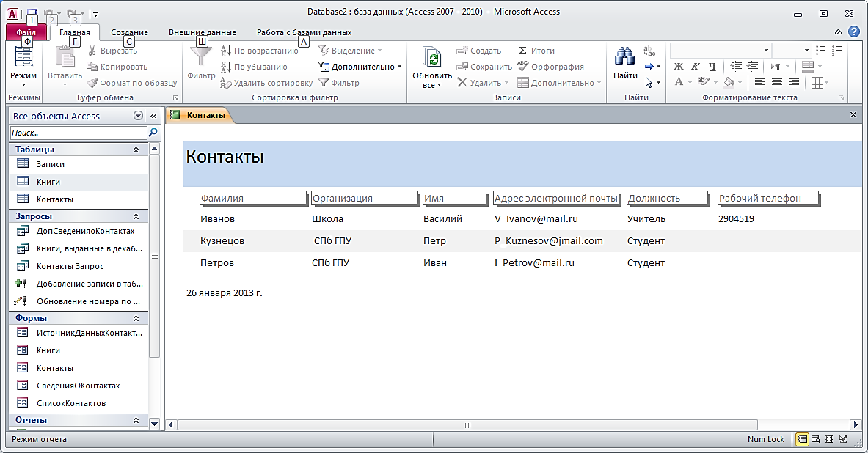Open the Файл tab
The width and height of the screenshot is (868, 453).
coord(26,32)
